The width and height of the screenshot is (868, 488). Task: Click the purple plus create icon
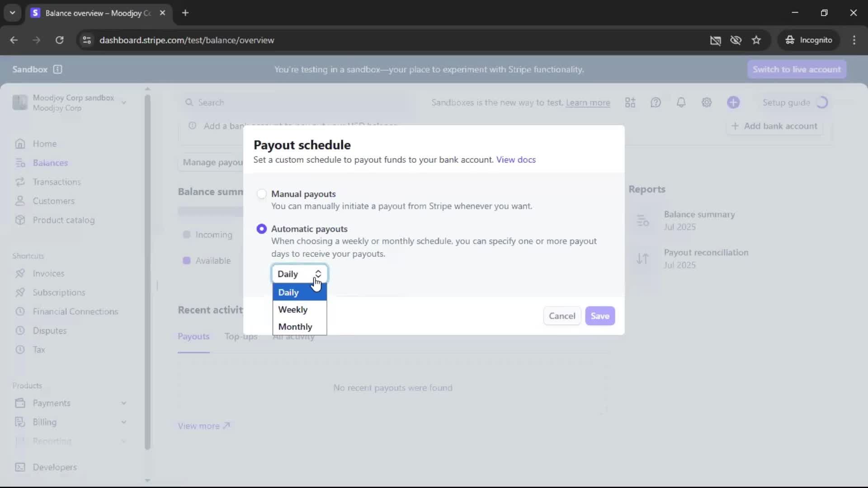(733, 103)
